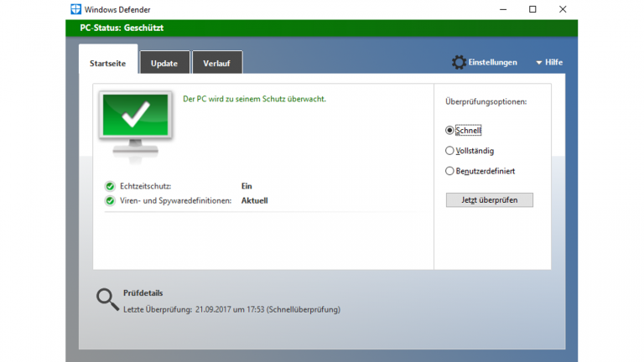Viewport: 644px width, 362px height.
Task: Switch to the Startseite tab
Action: [108, 63]
